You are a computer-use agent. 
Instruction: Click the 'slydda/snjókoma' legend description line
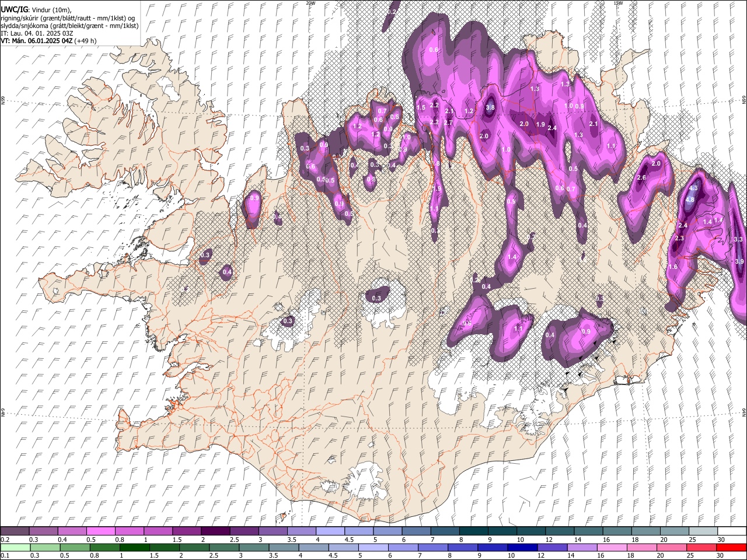click(x=69, y=26)
